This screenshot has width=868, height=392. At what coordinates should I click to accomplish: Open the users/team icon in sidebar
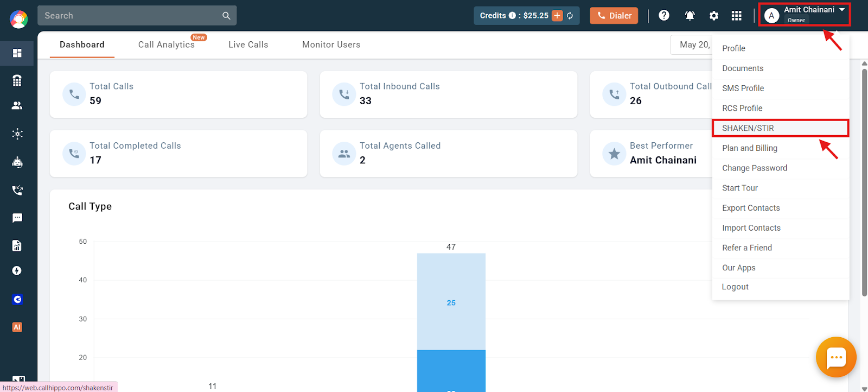pos(17,106)
